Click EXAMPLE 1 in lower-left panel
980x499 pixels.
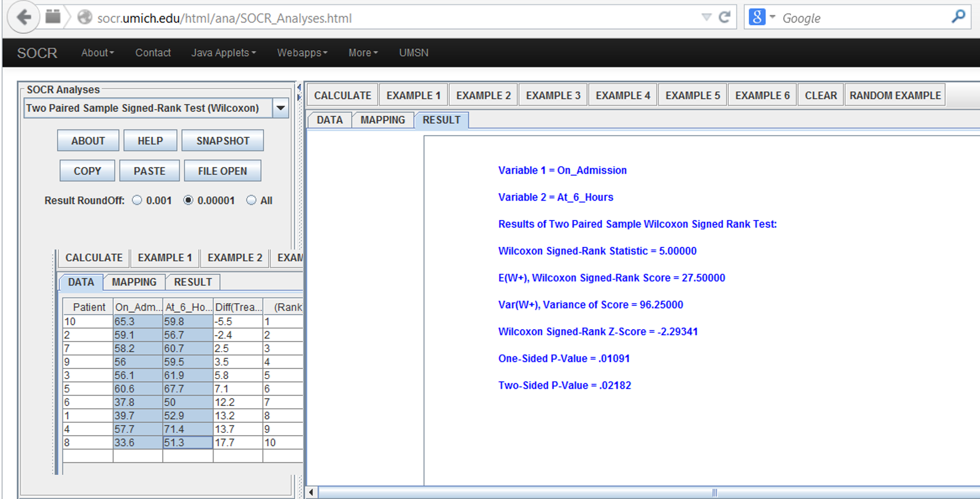pos(165,258)
